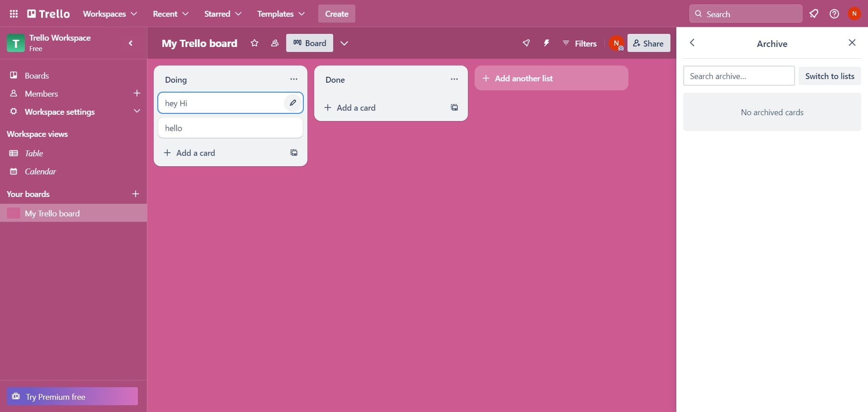Click the workspace visibility icon
Viewport: 868px width, 412px height.
[274, 43]
